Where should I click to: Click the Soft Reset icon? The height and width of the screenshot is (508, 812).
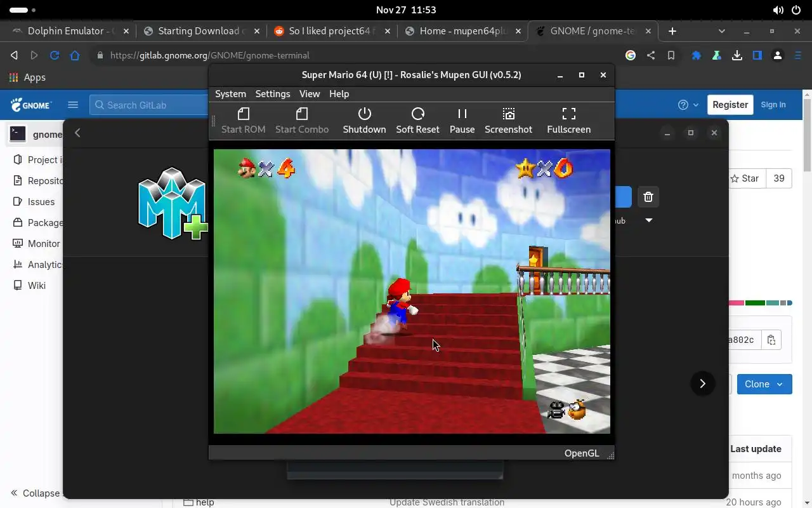417,114
